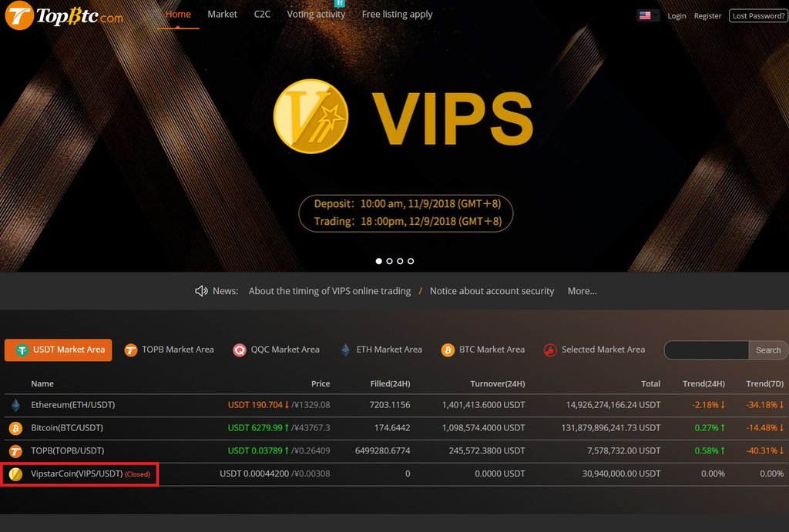Viewport: 789px width, 532px height.
Task: Click TOPB filled value 6499280.6774
Action: pyautogui.click(x=382, y=450)
